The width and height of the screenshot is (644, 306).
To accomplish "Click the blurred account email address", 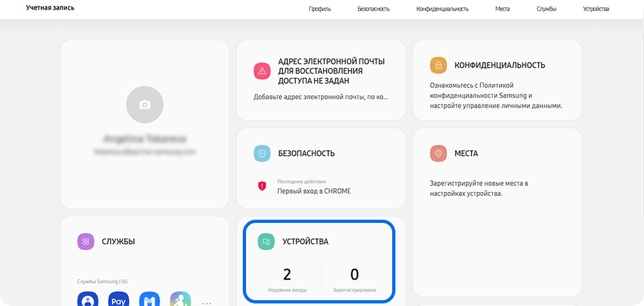I will pyautogui.click(x=144, y=152).
